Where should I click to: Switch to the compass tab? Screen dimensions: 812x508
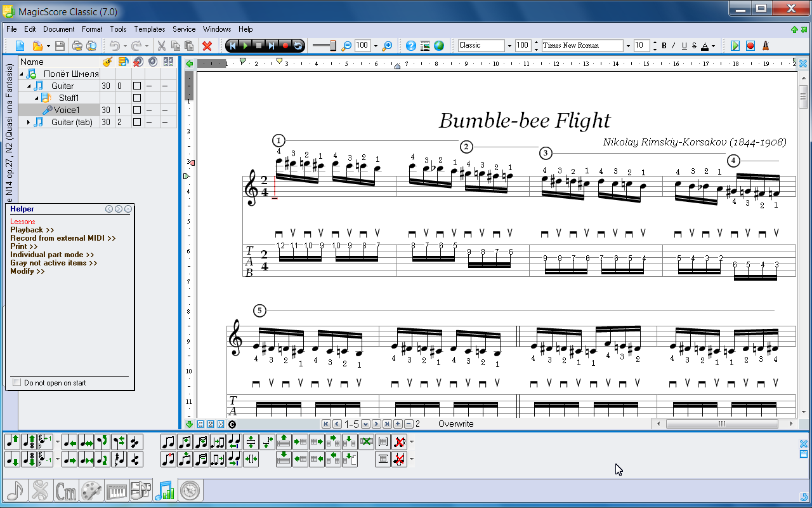pyautogui.click(x=190, y=490)
